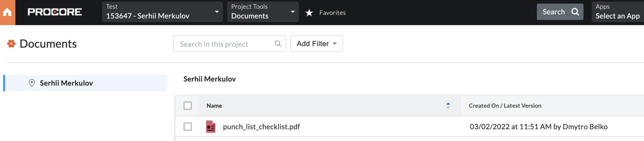The width and height of the screenshot is (644, 141).
Task: Click the location pin icon beside Serhii Merkulov
Action: pos(32,83)
